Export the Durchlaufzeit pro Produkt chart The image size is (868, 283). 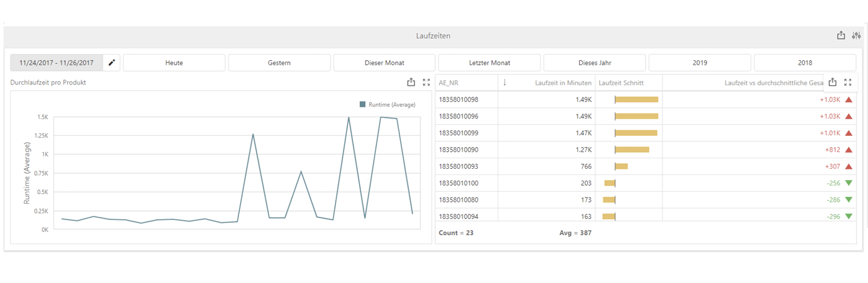(411, 82)
